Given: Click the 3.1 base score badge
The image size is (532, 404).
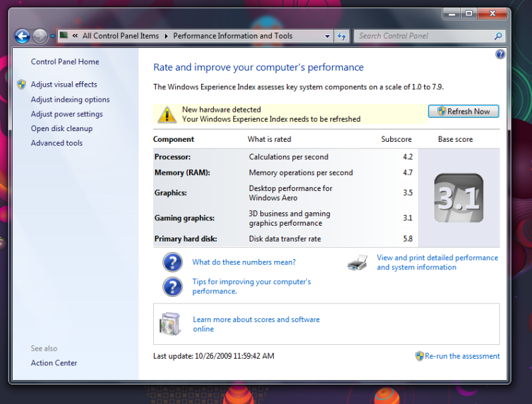Looking at the screenshot, I should coord(459,198).
